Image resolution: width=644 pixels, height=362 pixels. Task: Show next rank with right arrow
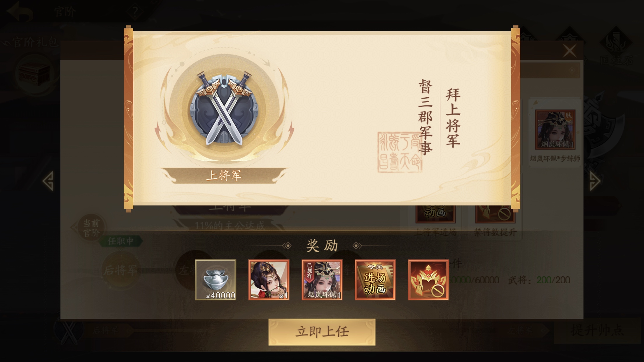click(x=595, y=181)
